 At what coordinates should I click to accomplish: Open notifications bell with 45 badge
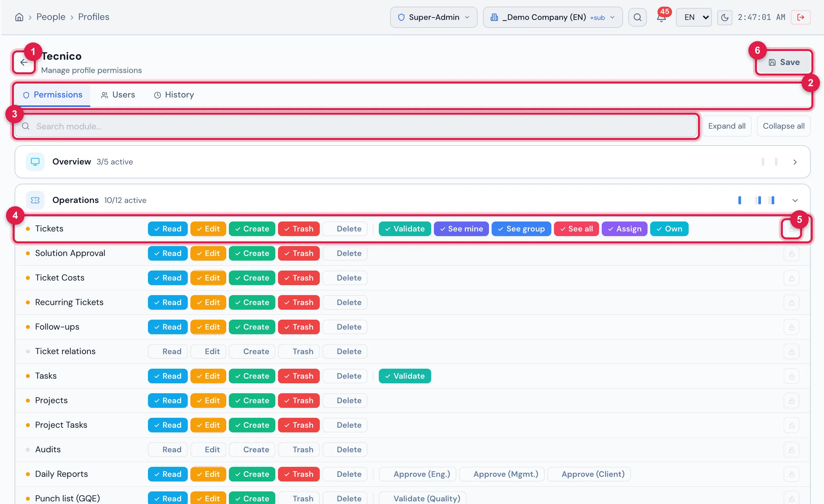click(x=661, y=17)
